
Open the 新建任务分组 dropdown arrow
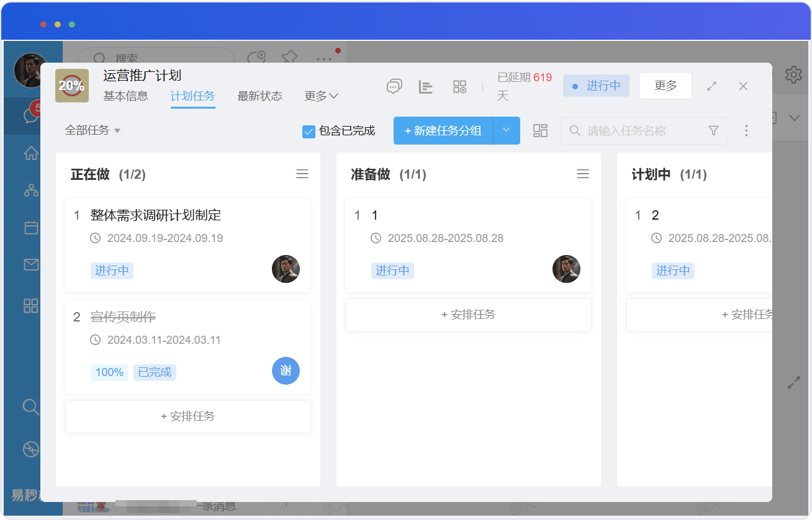click(x=506, y=130)
